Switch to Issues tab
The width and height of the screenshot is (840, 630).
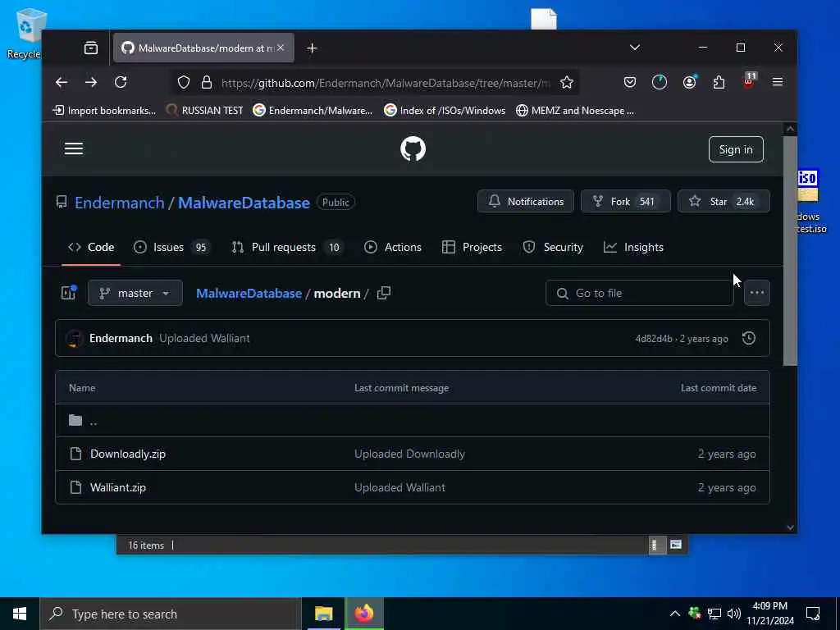[171, 247]
